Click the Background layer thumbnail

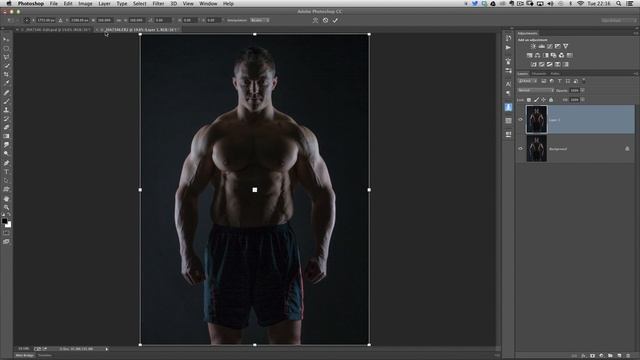536,149
